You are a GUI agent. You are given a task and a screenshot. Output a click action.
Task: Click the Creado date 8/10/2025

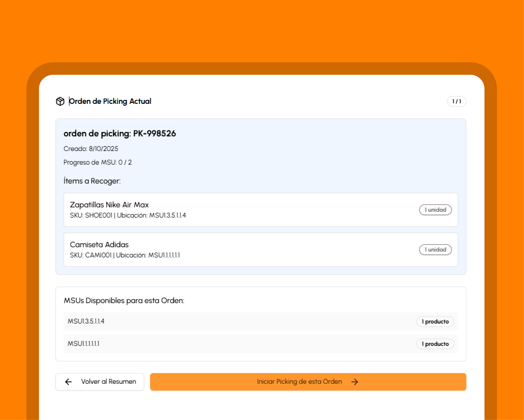tap(91, 149)
